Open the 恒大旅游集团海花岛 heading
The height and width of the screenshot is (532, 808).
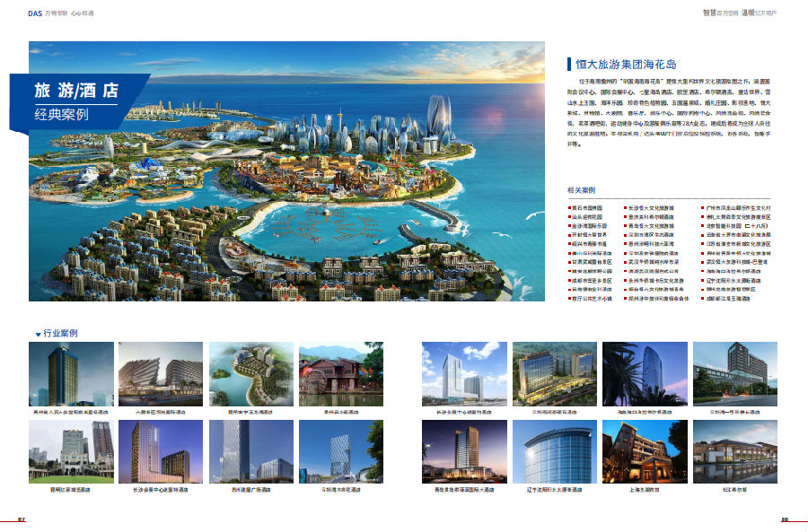tap(626, 64)
